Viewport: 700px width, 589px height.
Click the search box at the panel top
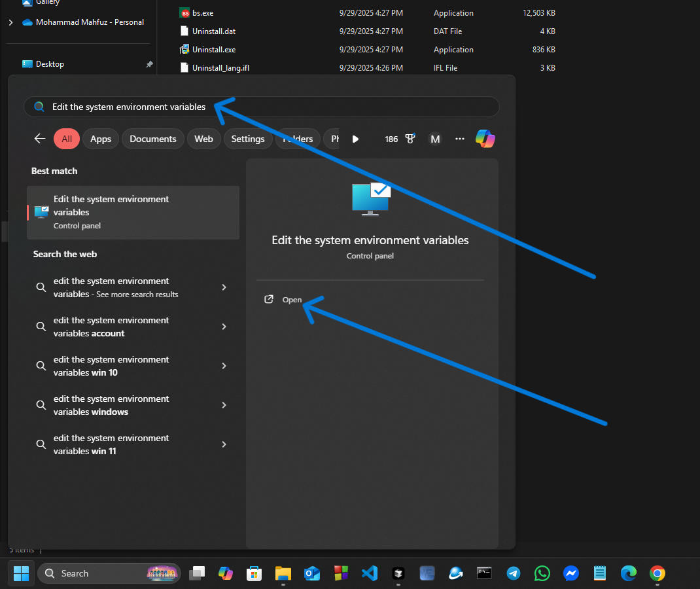pos(262,107)
